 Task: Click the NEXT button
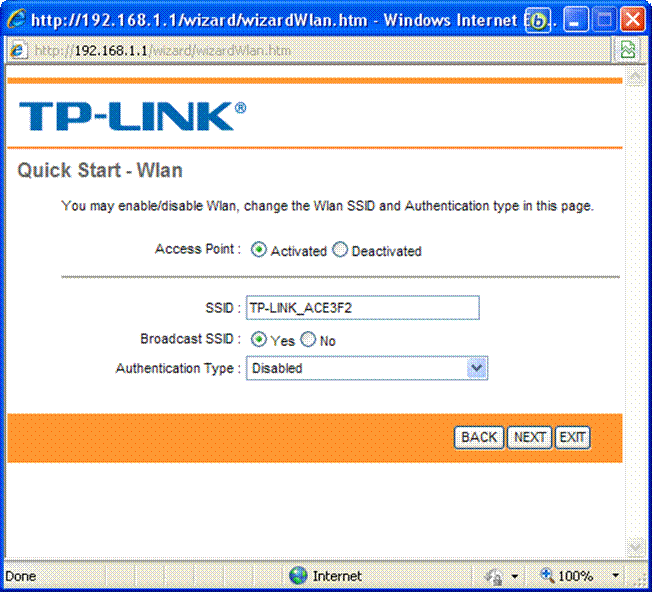coord(530,437)
